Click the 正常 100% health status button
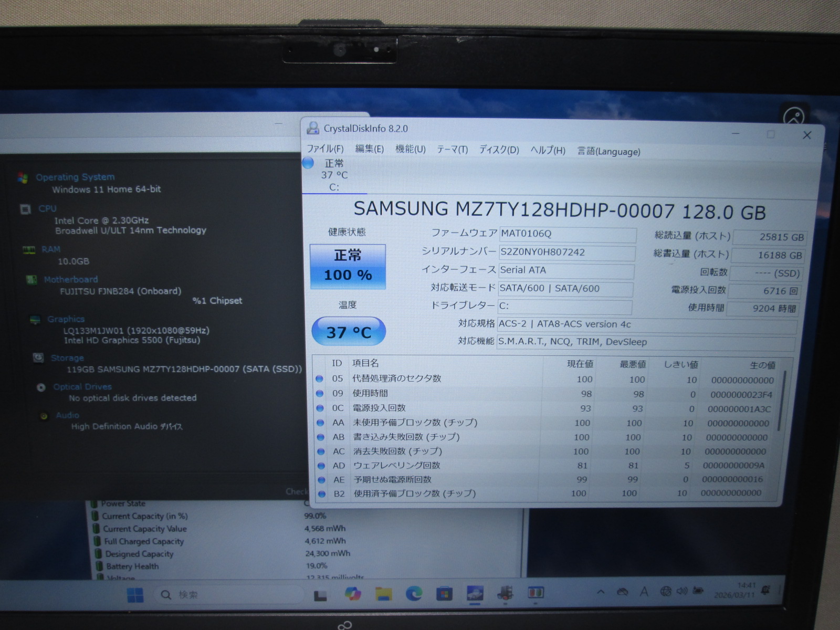This screenshot has height=630, width=840. pyautogui.click(x=348, y=266)
